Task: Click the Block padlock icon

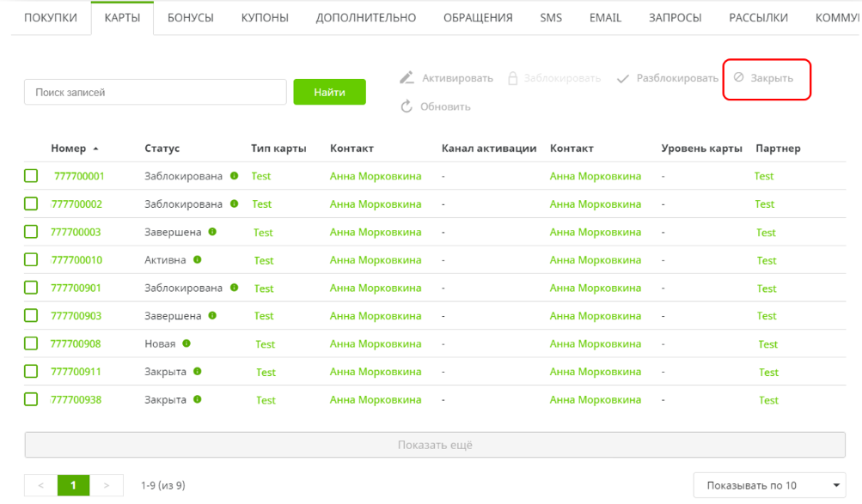Action: pyautogui.click(x=513, y=78)
